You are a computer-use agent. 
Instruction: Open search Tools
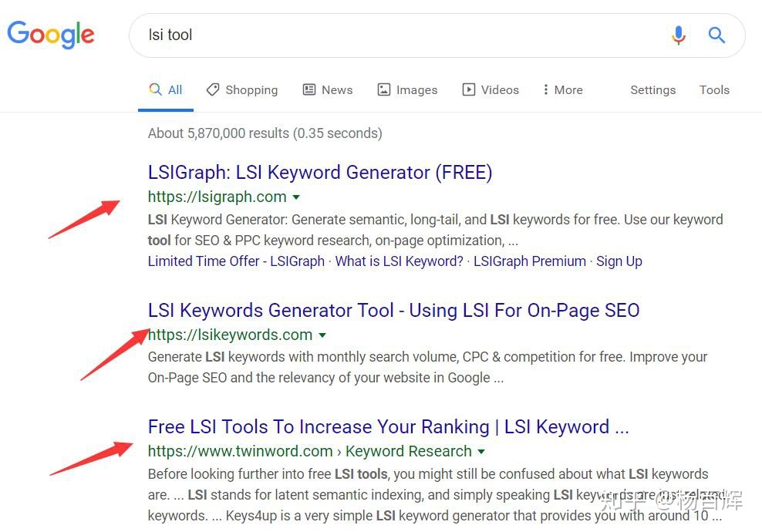point(714,90)
